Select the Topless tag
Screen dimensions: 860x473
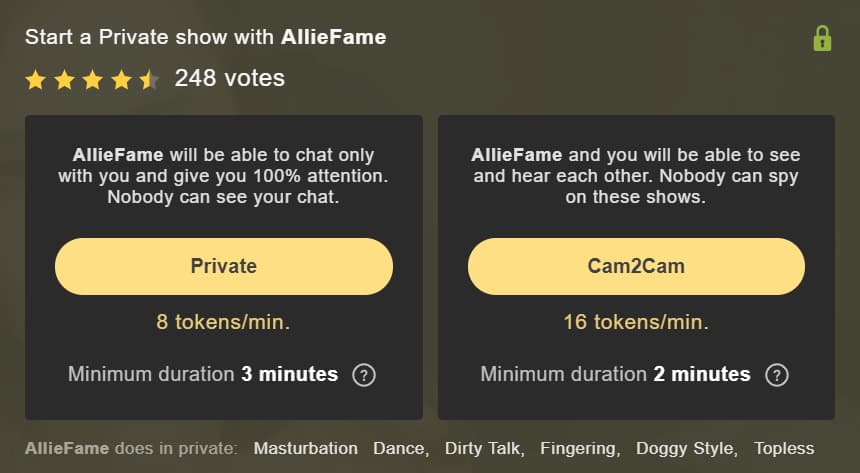pyautogui.click(x=784, y=448)
